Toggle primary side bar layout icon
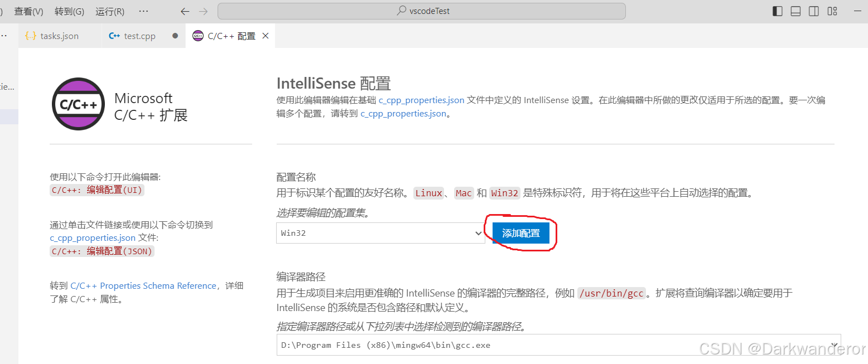The height and width of the screenshot is (364, 868). (x=778, y=11)
